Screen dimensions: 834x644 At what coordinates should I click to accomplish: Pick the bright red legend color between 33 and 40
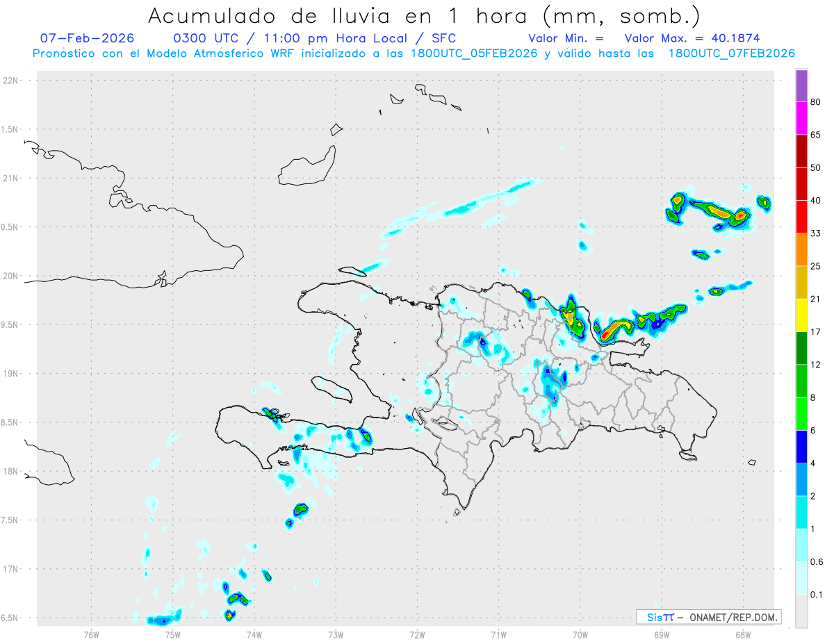tap(801, 216)
